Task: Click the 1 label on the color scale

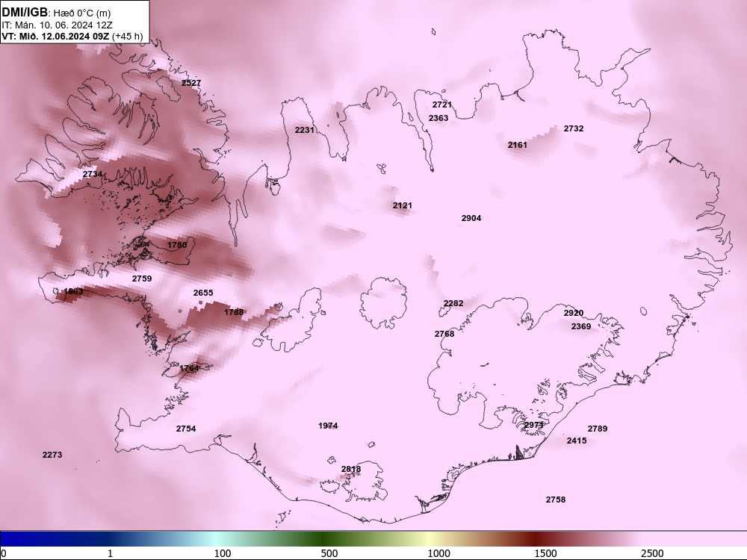Action: (110, 553)
